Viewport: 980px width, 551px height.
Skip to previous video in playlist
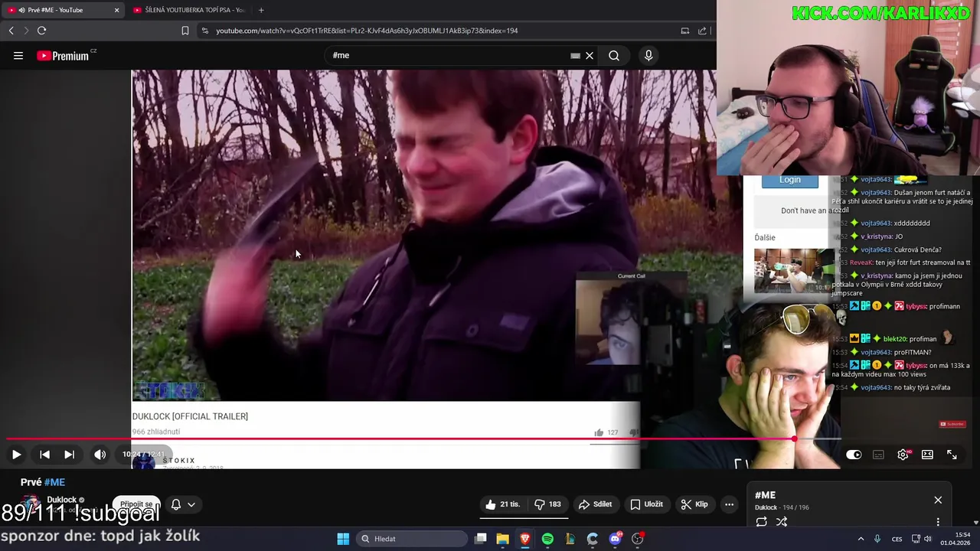coord(44,455)
